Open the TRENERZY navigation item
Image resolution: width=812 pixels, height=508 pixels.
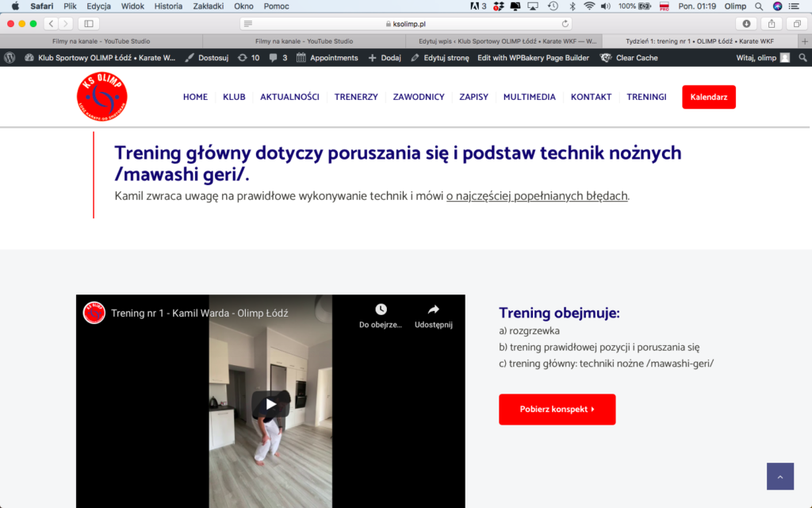356,97
